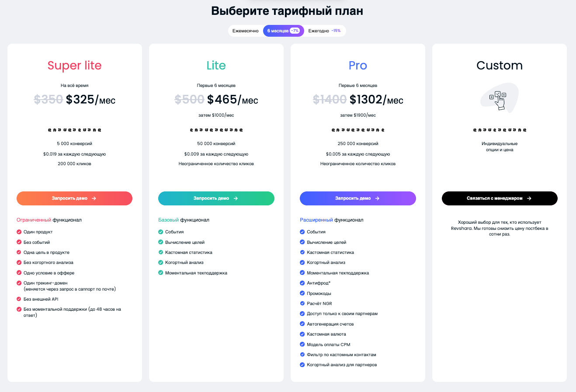The width and height of the screenshot is (576, 392).
Task: Click the arrow icon on the black Custom button
Action: 529,198
